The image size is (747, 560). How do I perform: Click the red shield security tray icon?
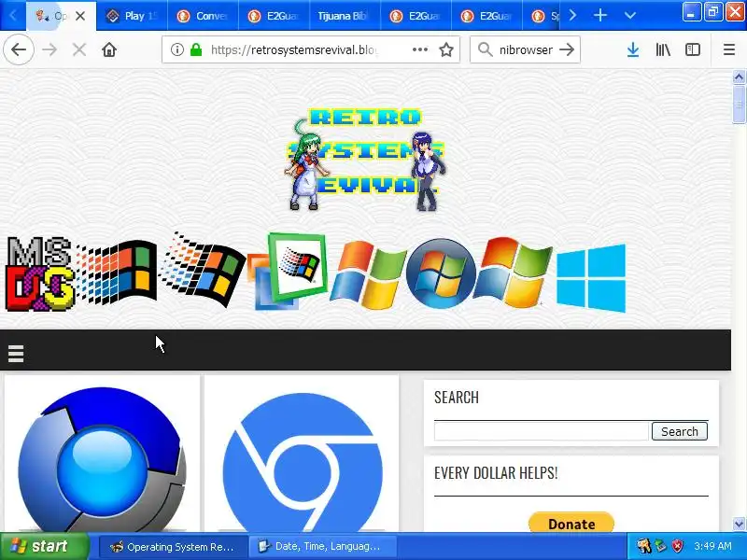click(678, 546)
